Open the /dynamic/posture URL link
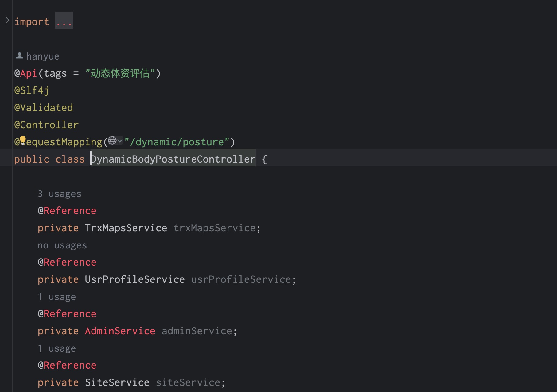Image resolution: width=557 pixels, height=392 pixels. click(x=177, y=142)
